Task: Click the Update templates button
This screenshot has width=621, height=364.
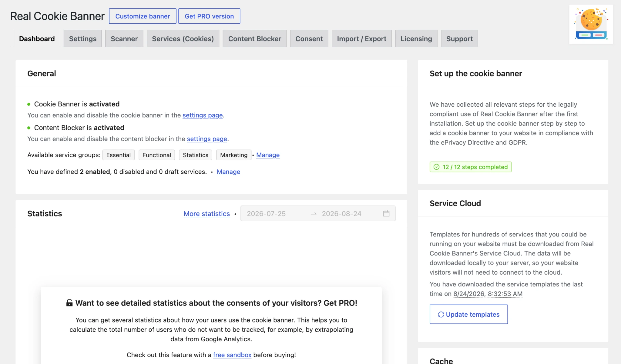Action: click(468, 314)
